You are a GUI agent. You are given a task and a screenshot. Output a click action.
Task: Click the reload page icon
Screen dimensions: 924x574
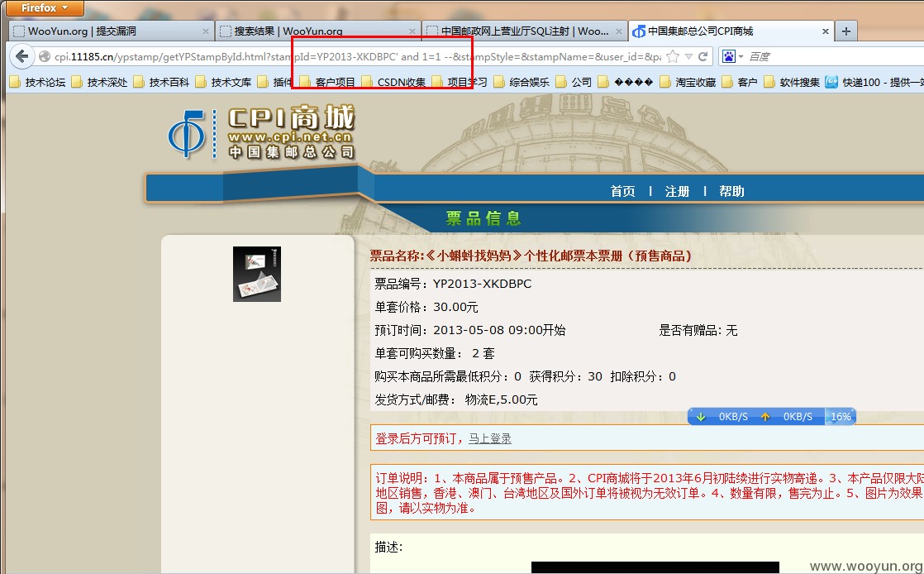point(703,56)
